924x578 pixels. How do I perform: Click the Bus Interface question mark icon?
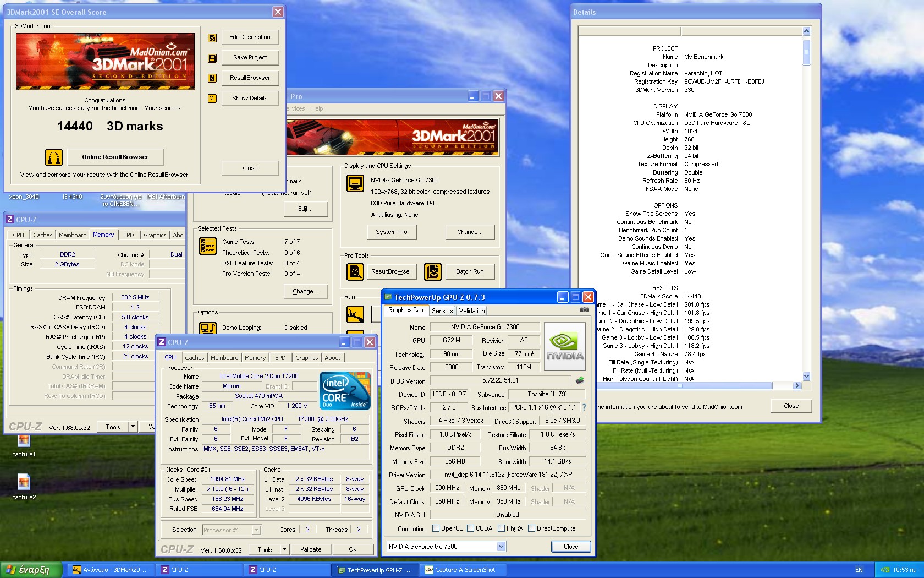point(584,407)
